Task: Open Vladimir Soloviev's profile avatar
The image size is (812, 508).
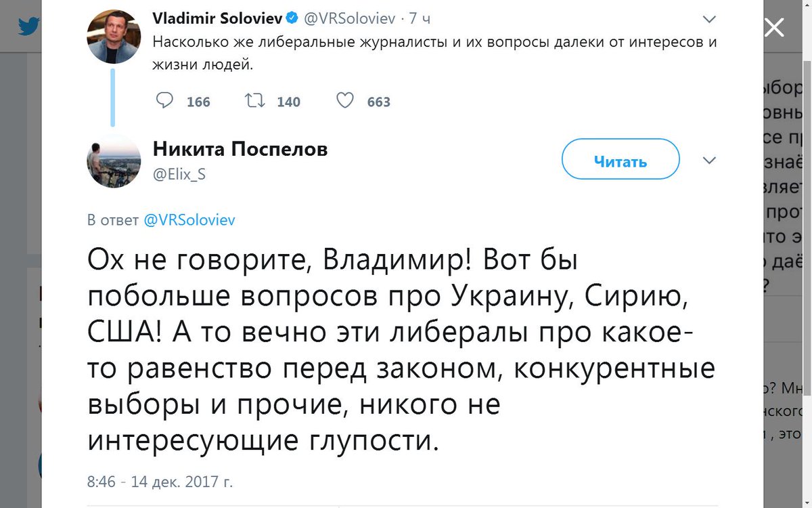Action: point(114,37)
